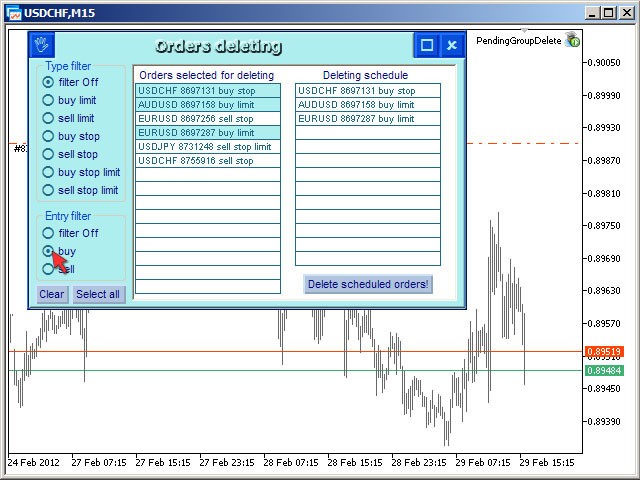Select the 'buy stop limit' type filter
Viewport: 640px width, 480px height.
(48, 172)
